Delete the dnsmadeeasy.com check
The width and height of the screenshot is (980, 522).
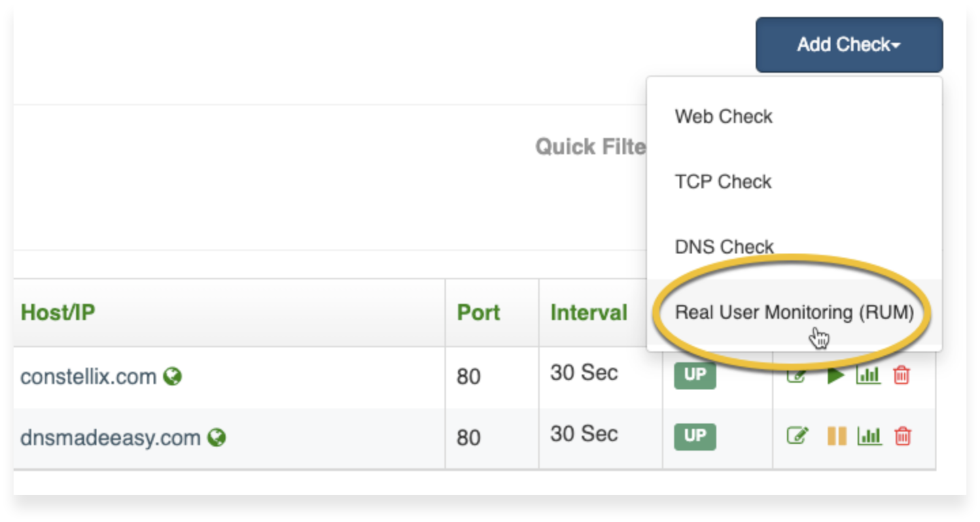click(x=902, y=436)
